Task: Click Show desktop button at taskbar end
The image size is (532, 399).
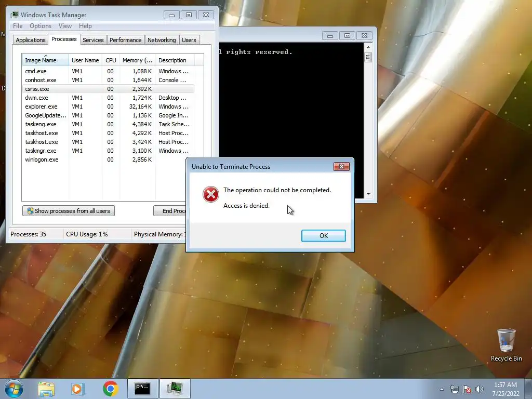Action: tap(529, 389)
